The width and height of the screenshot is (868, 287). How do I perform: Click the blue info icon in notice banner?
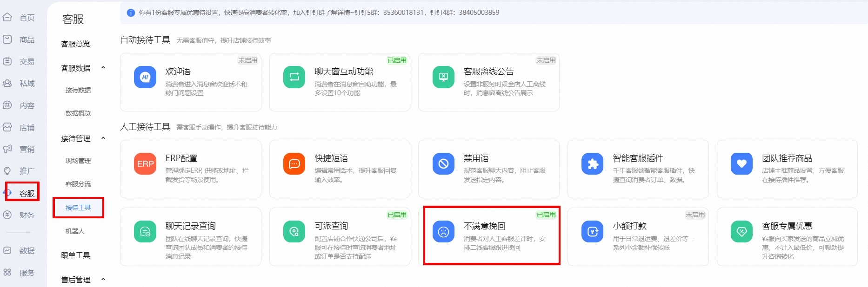click(131, 13)
